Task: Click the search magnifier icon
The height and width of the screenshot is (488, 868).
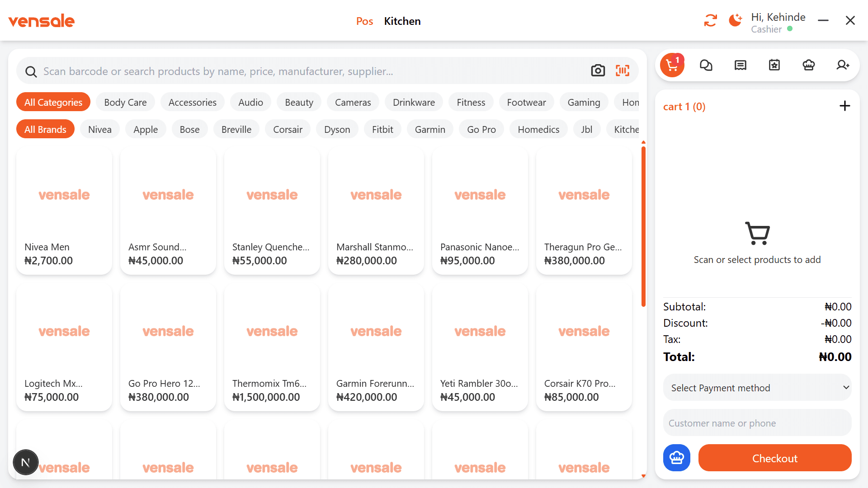Action: [31, 71]
